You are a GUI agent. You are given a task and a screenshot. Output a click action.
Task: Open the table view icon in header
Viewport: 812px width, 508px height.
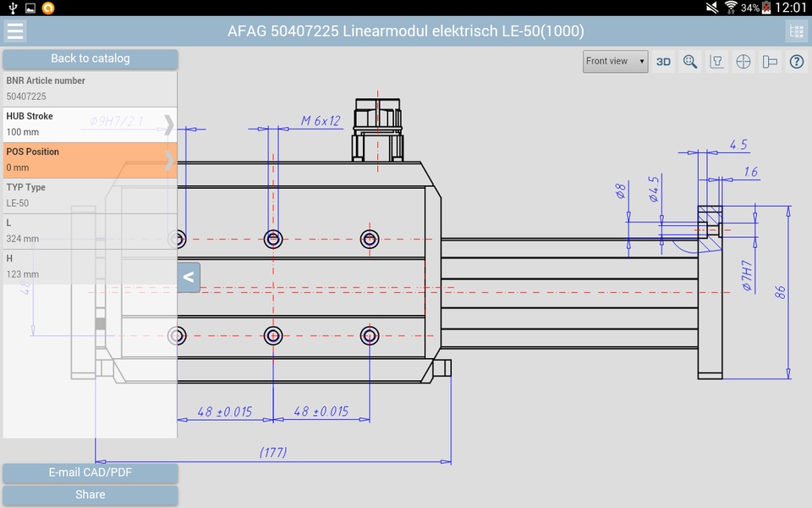[797, 31]
